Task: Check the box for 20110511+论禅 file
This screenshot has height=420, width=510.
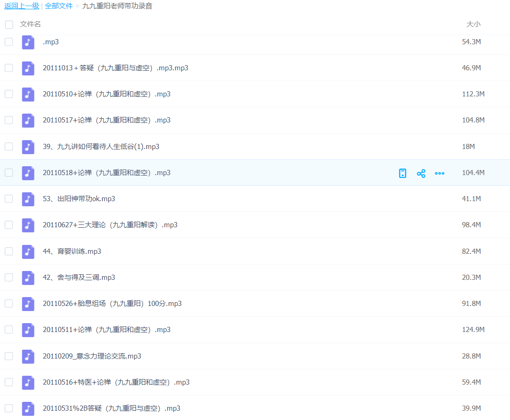Action: pyautogui.click(x=9, y=330)
